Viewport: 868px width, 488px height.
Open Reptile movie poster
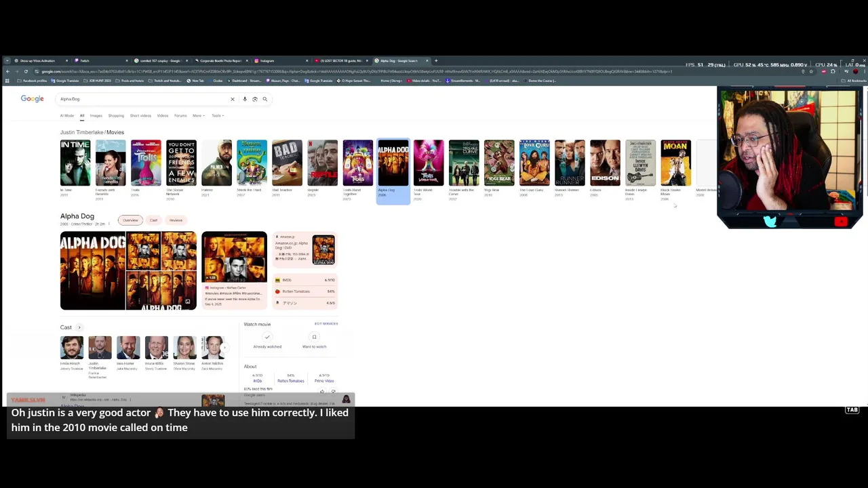coord(322,163)
